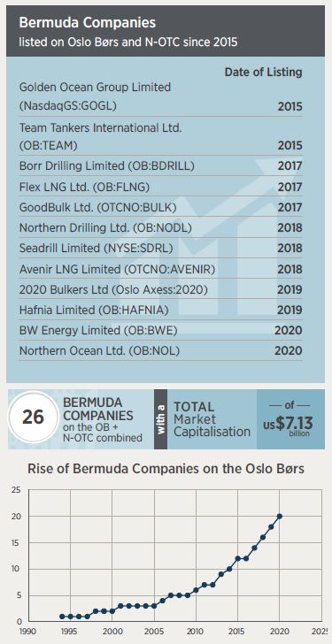332x644 pixels.
Task: Click the chart title Rise of Bermuda Companies
Action: (x=166, y=469)
